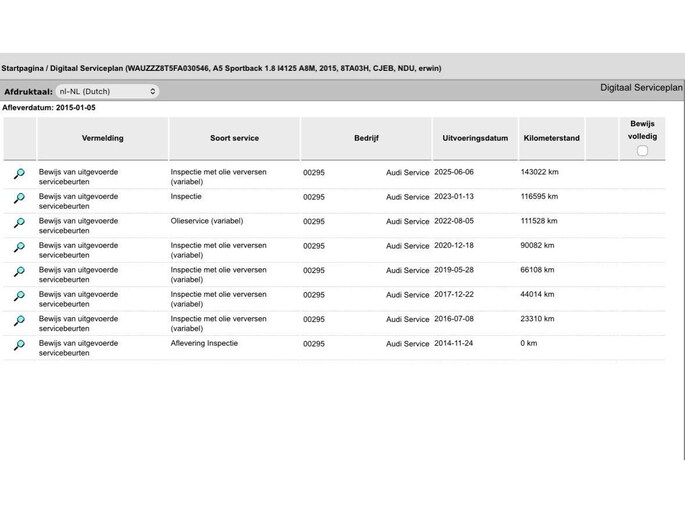
Task: Click the Soort service column header
Action: click(234, 138)
